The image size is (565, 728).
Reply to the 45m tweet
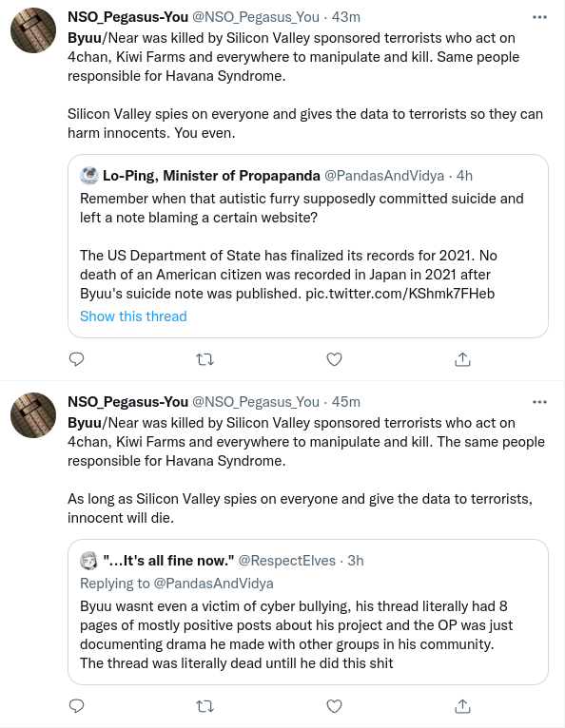click(x=76, y=706)
